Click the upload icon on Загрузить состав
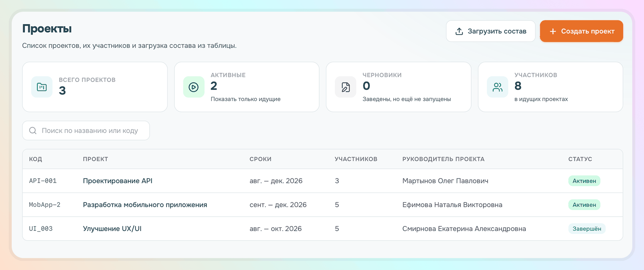The width and height of the screenshot is (644, 270). click(x=459, y=31)
